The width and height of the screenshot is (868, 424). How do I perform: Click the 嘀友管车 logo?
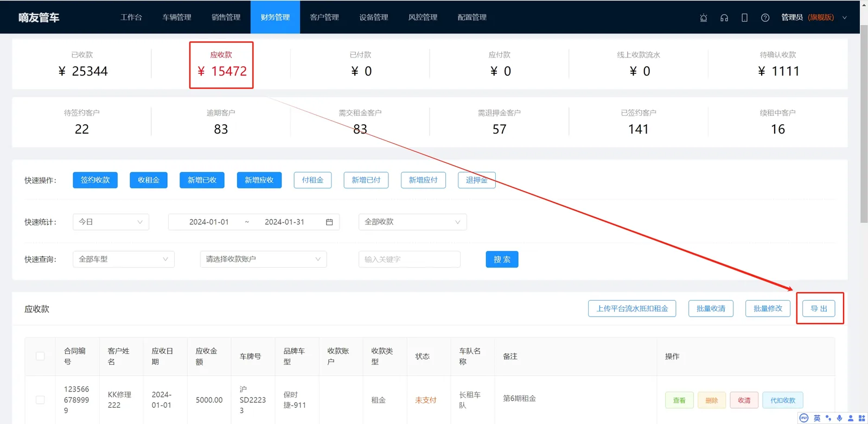[x=39, y=17]
